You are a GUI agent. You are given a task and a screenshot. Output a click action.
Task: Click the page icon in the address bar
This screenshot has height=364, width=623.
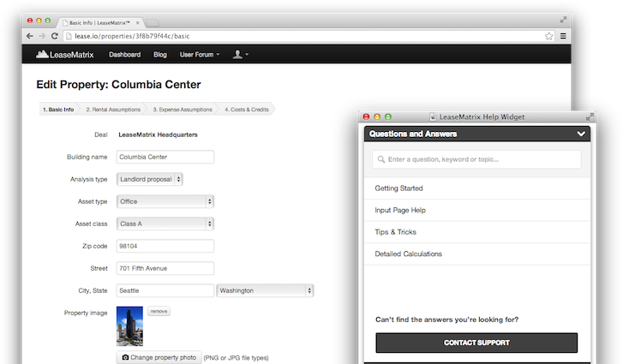[69, 36]
